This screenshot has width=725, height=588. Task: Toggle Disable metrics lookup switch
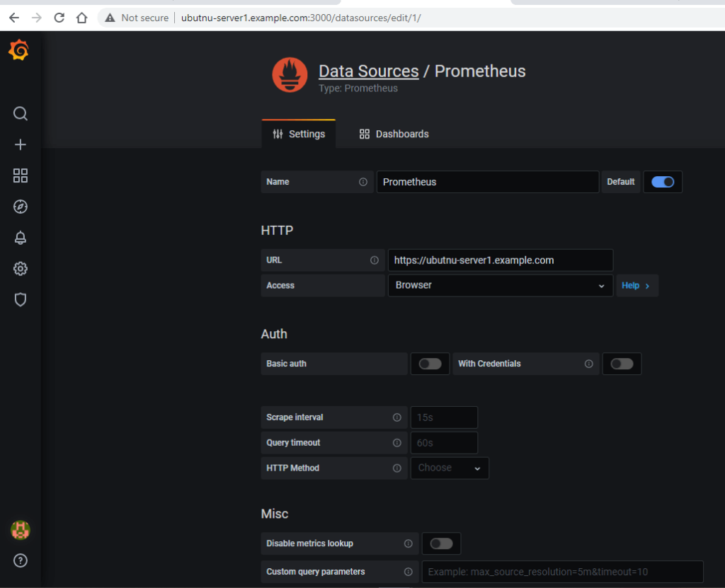click(441, 543)
